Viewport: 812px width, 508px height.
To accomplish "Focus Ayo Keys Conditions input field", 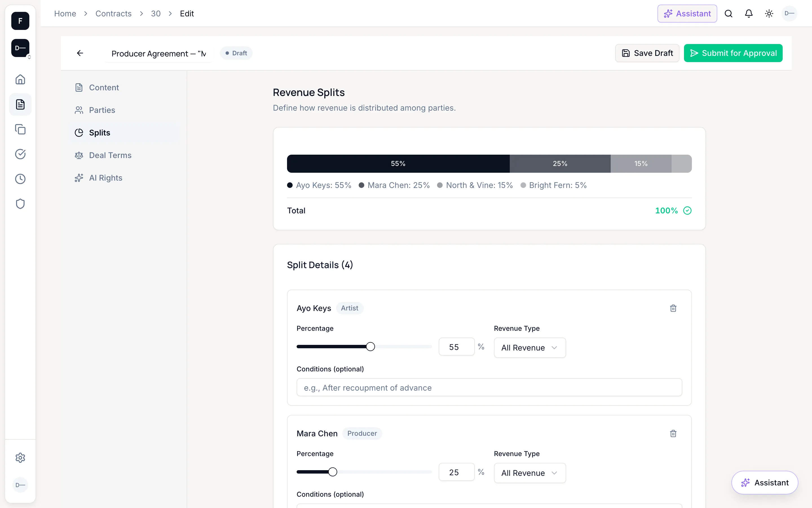I will [489, 388].
